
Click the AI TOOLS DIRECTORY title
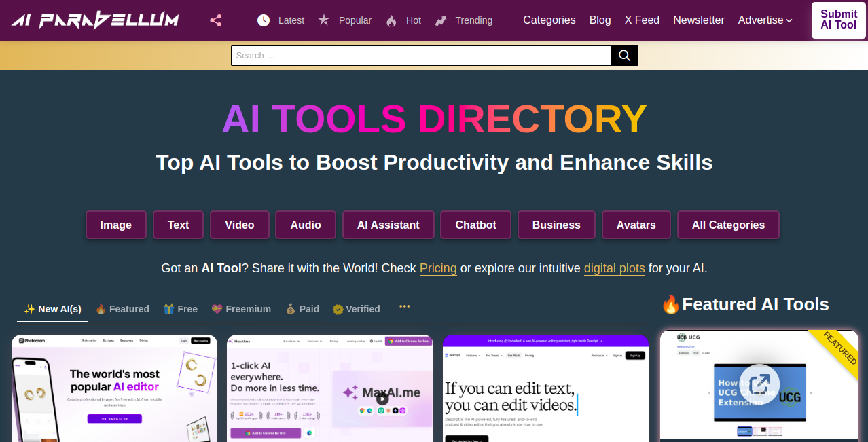[x=434, y=119]
